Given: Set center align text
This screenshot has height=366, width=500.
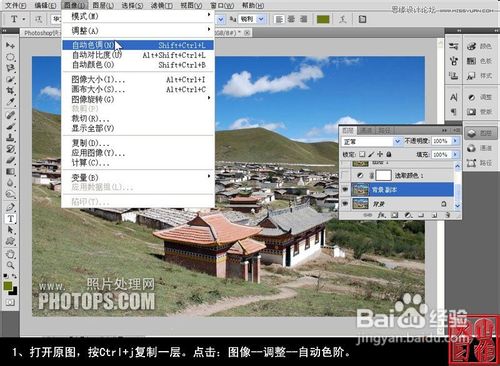Looking at the screenshot, I should [291, 19].
